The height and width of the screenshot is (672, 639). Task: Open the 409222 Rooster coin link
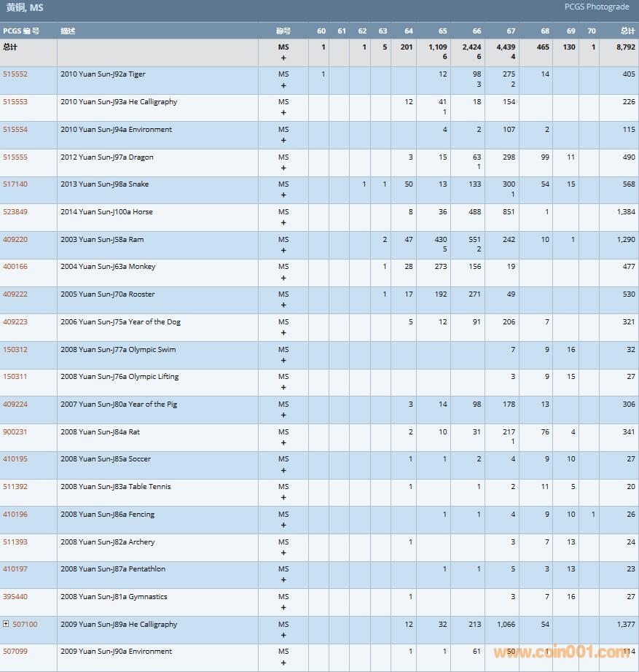click(15, 294)
